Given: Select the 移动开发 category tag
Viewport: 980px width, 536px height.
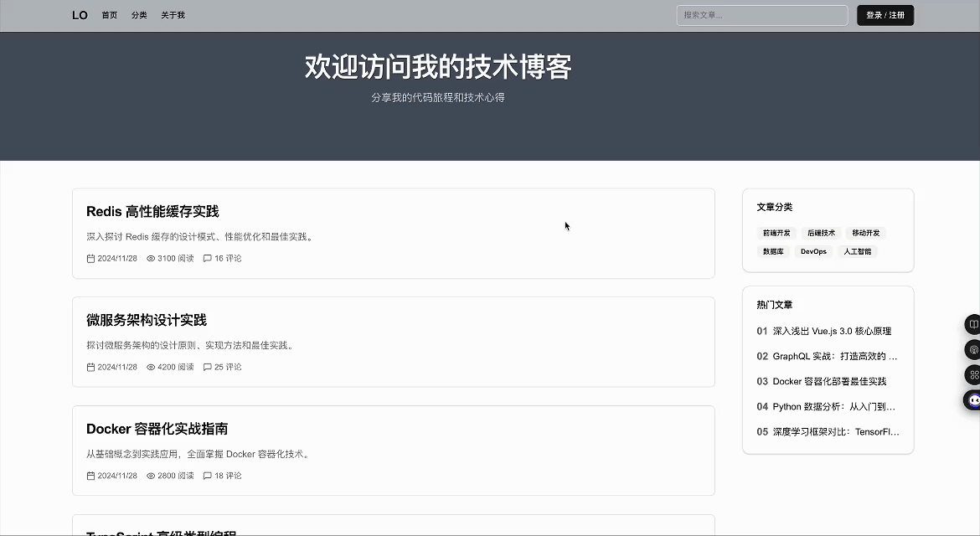Looking at the screenshot, I should click(866, 233).
